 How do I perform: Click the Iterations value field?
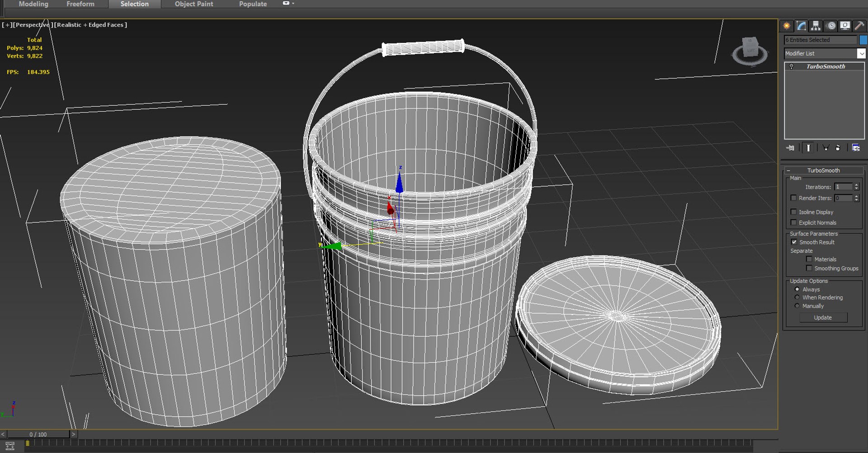pyautogui.click(x=843, y=187)
